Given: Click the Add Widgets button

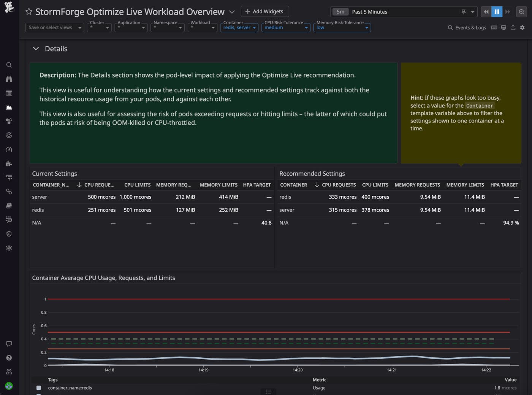Looking at the screenshot, I should 264,11.
